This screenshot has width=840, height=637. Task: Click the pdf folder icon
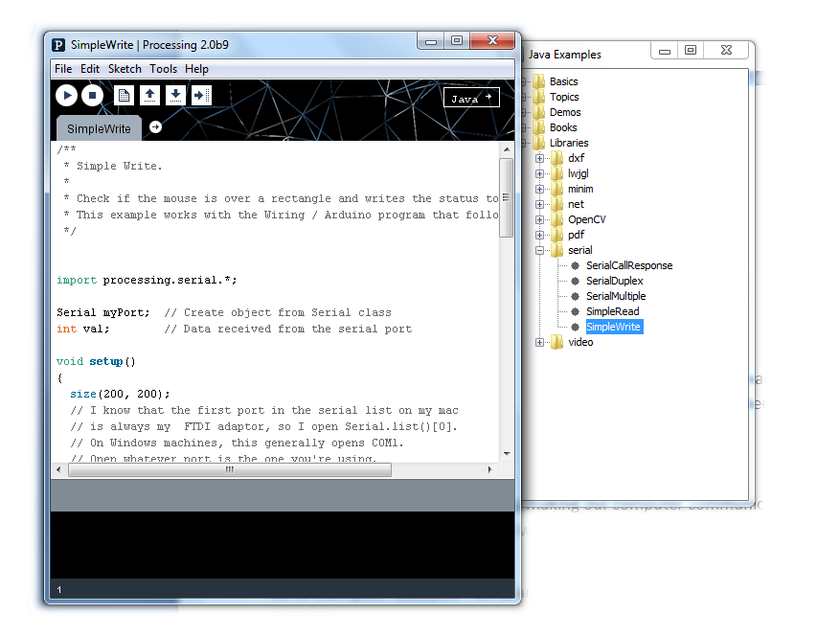(x=557, y=235)
